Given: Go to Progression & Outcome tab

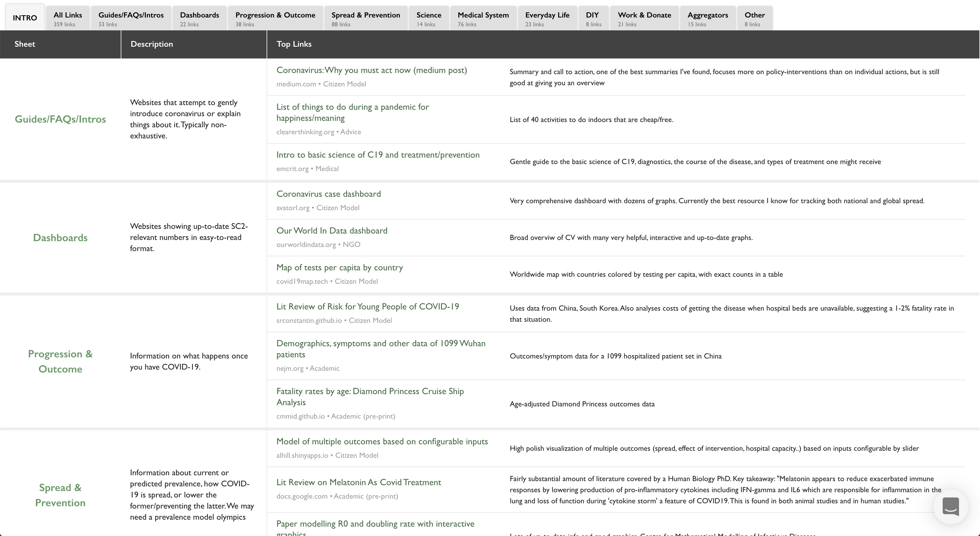Looking at the screenshot, I should coord(275,18).
